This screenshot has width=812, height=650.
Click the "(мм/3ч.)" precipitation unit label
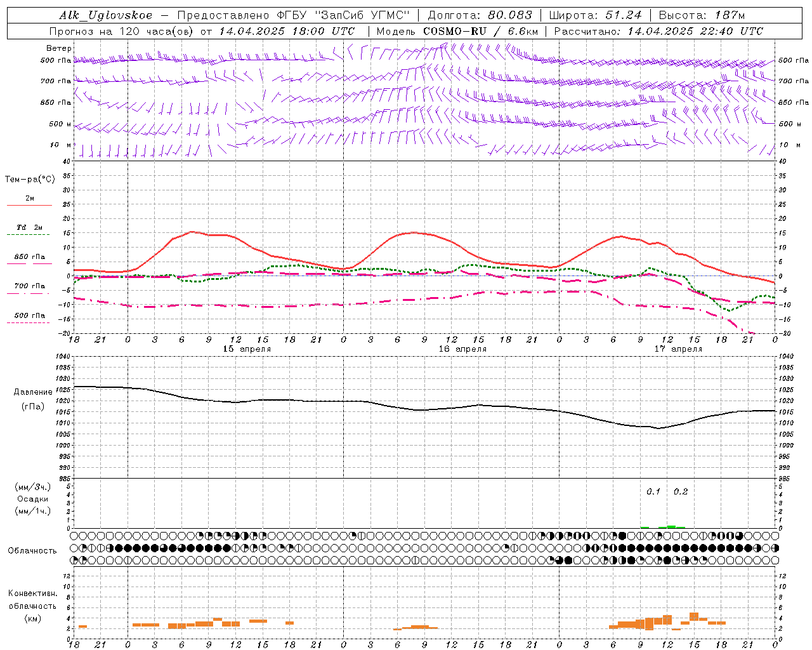pyautogui.click(x=33, y=487)
